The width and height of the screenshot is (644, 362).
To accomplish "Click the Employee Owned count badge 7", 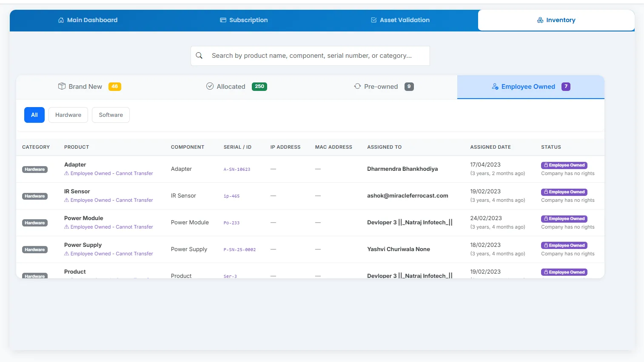I will pos(566,87).
